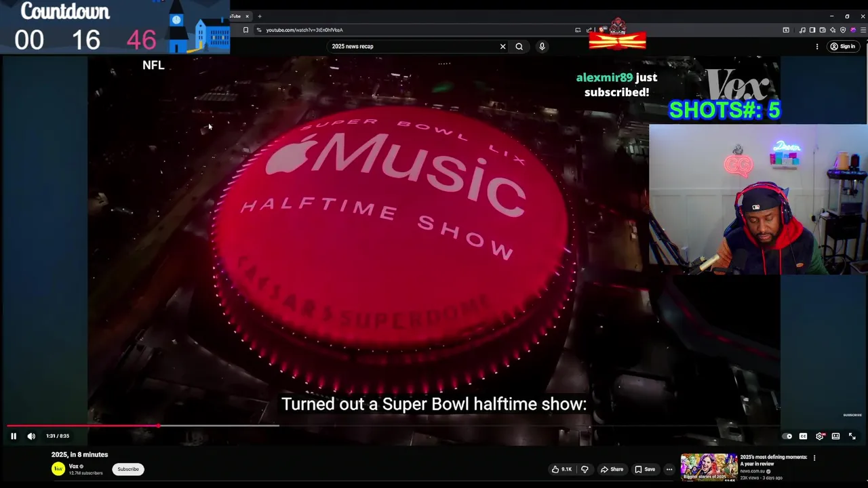Click the cast/screen icon in address bar
This screenshot has width=868, height=488.
coord(578,30)
